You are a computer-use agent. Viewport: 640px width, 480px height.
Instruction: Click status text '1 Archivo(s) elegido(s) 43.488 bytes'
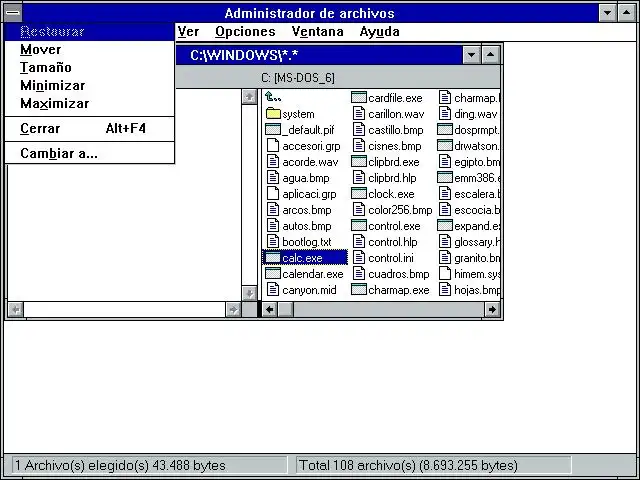click(120, 465)
